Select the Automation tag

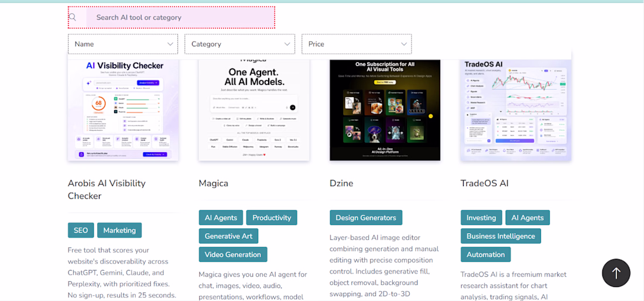coord(486,255)
